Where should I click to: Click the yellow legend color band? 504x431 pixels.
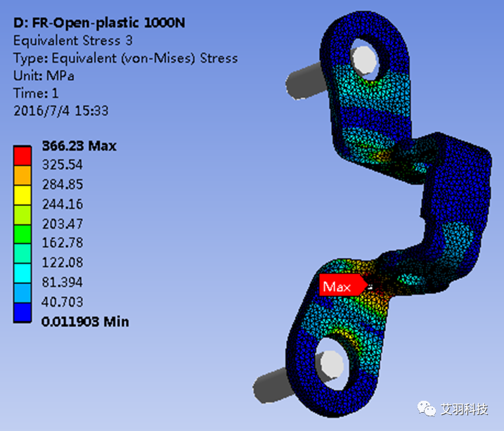pyautogui.click(x=22, y=195)
